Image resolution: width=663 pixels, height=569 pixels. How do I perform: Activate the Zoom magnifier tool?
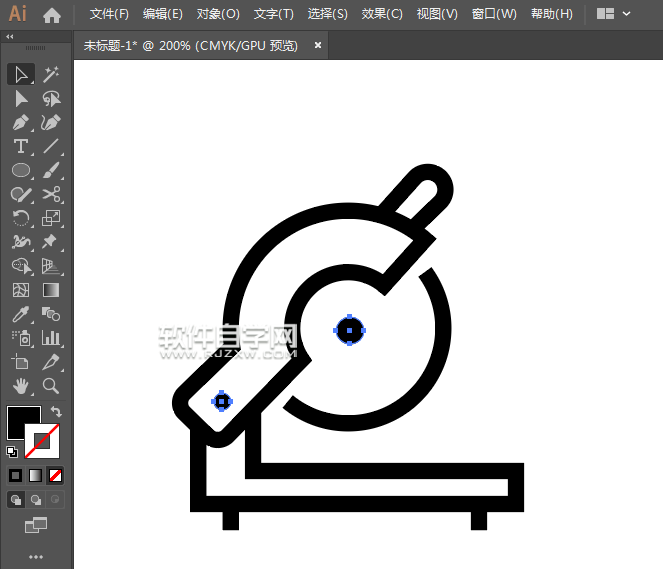tap(51, 385)
